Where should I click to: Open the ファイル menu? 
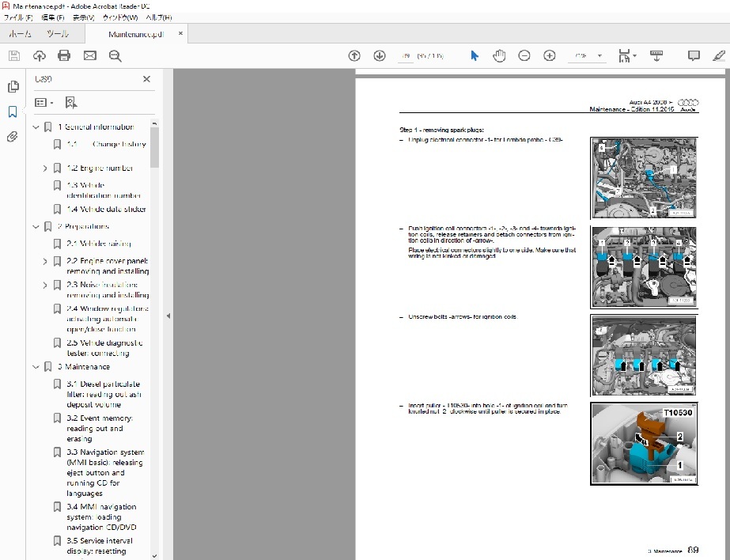(18, 17)
